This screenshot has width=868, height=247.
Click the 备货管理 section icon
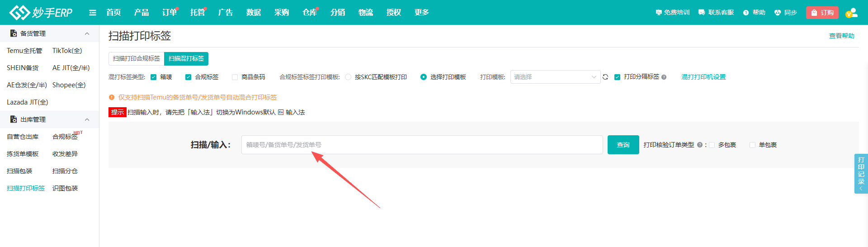pos(14,33)
